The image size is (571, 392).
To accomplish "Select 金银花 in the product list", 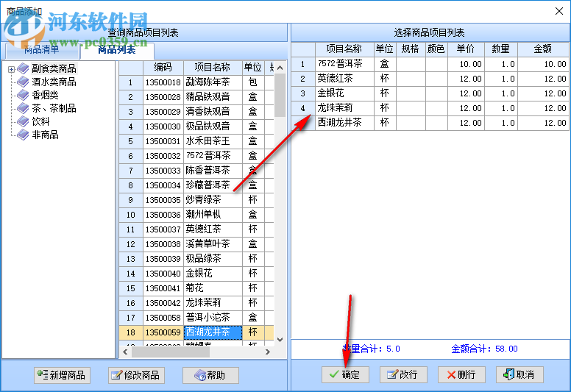I will pyautogui.click(x=196, y=274).
